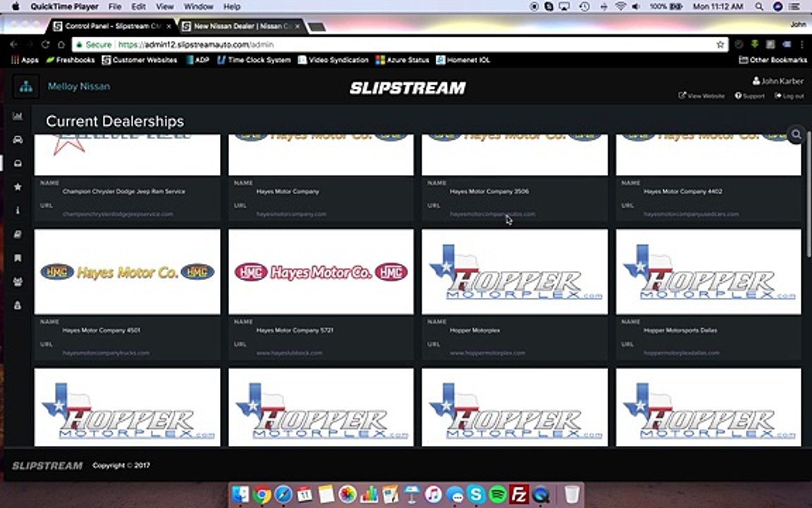
Task: Open the Freshbooks bookmark
Action: click(70, 60)
